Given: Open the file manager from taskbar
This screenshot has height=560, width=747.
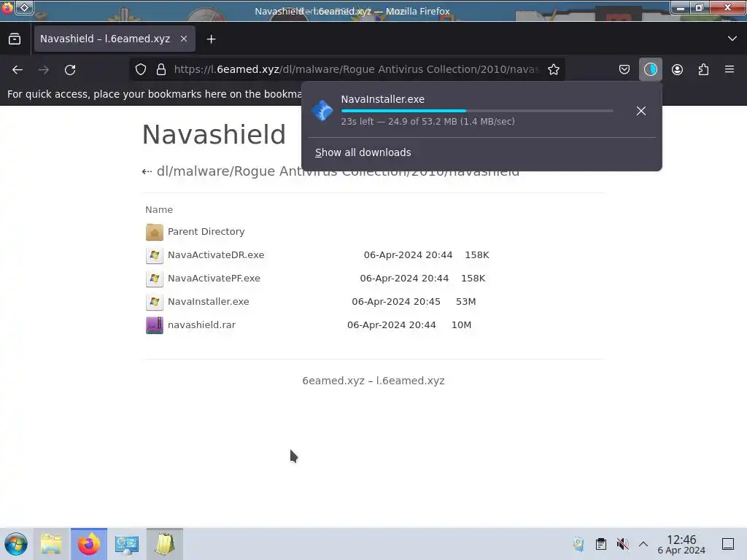Looking at the screenshot, I should click(x=52, y=544).
